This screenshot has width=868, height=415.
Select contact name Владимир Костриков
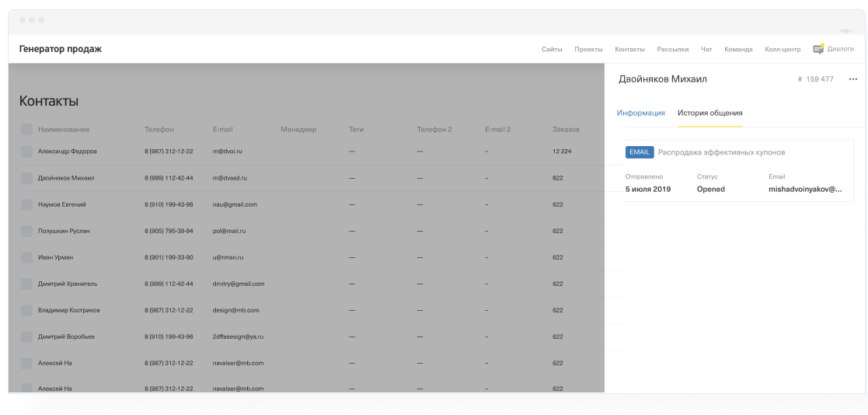click(69, 310)
